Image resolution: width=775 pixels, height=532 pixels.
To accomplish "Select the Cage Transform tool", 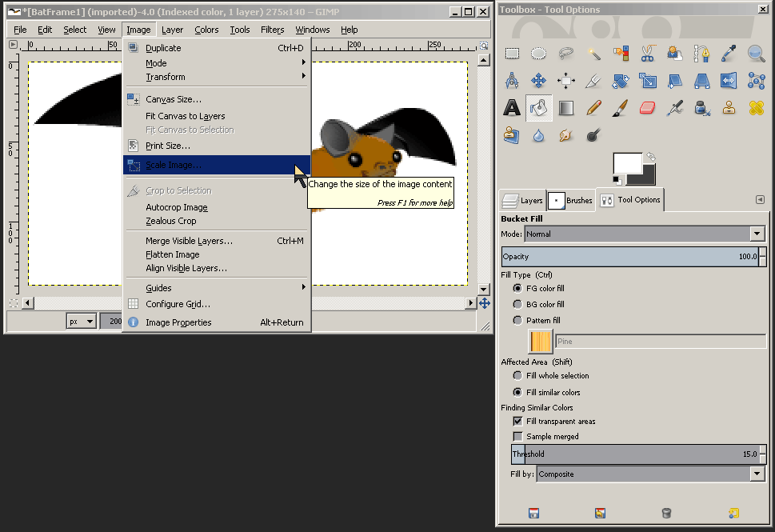I will 756,81.
